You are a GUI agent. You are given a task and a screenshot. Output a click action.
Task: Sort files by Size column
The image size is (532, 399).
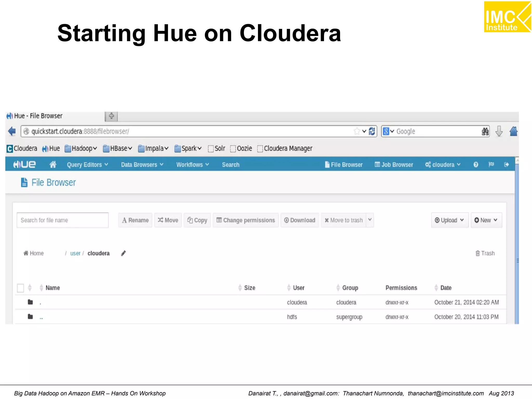click(x=247, y=288)
